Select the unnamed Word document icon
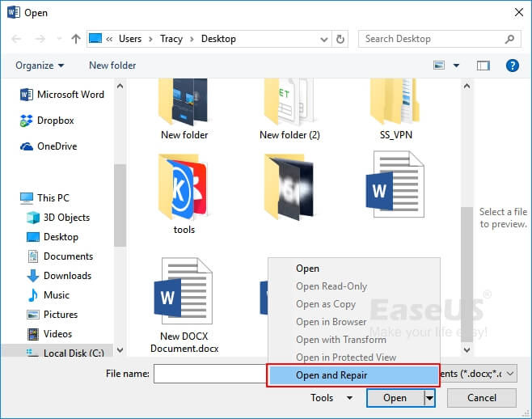The width and height of the screenshot is (532, 419). click(x=395, y=184)
